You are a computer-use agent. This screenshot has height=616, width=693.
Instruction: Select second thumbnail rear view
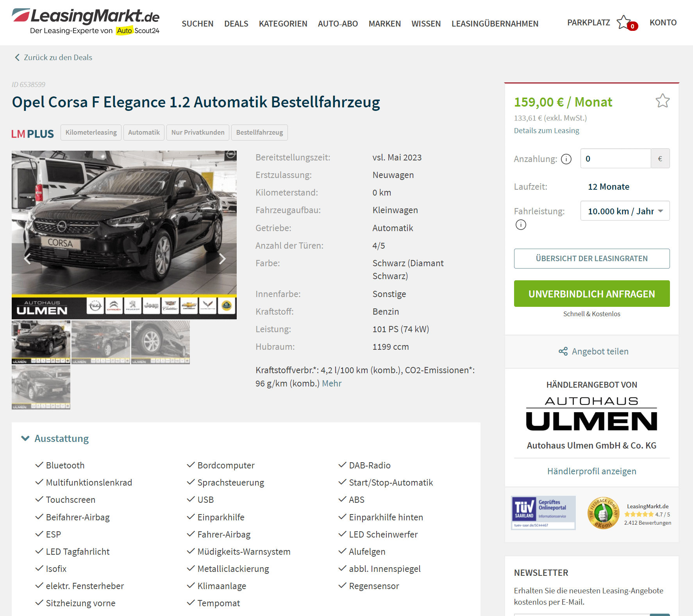coord(101,342)
